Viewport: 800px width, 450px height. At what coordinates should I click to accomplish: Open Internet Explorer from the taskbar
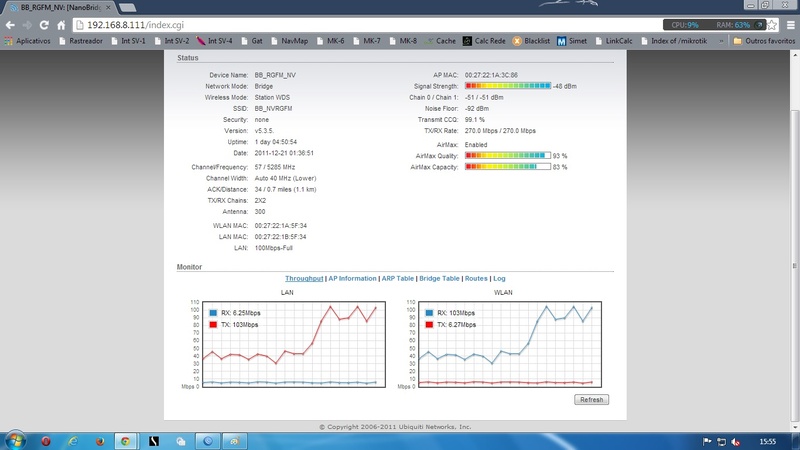73,441
